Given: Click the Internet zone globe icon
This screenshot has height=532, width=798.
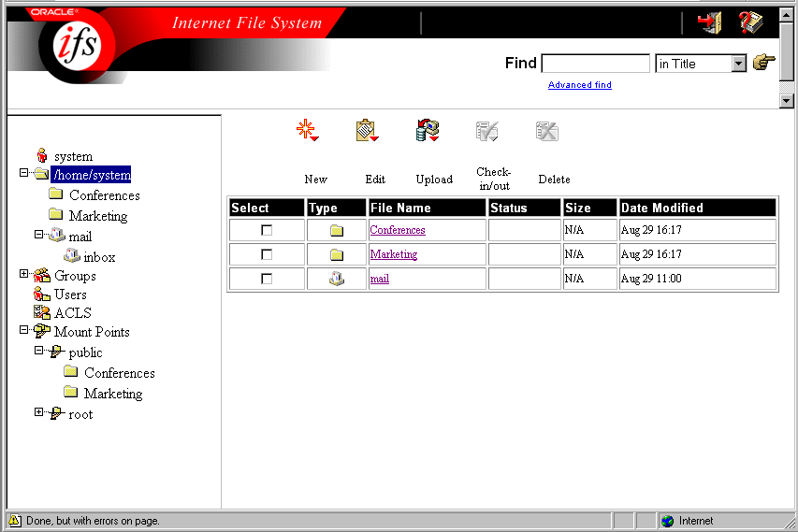Looking at the screenshot, I should (667, 521).
